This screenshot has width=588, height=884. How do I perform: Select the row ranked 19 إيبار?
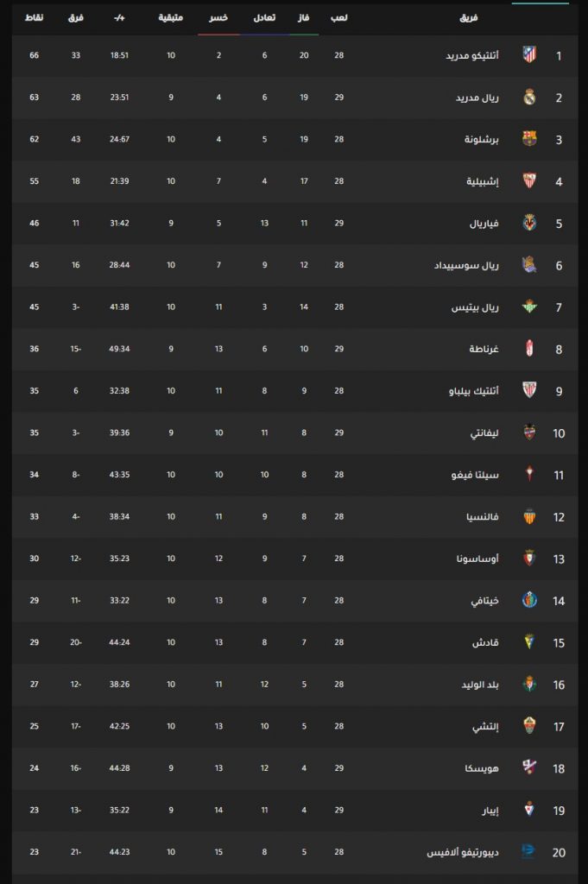tap(294, 810)
